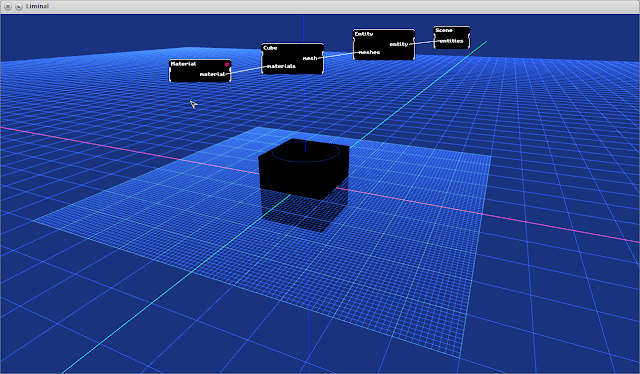
Task: Click the wire linking Entity to Scene
Action: 424,42
